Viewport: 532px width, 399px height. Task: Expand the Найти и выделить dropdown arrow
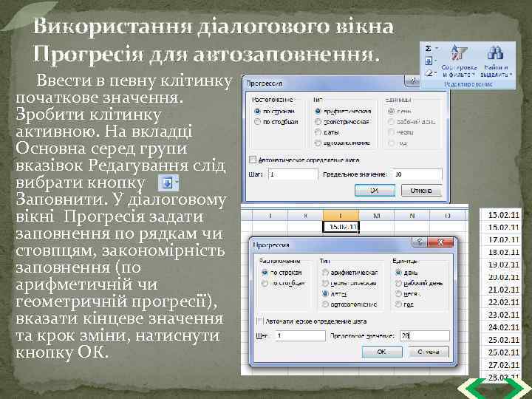tap(511, 75)
